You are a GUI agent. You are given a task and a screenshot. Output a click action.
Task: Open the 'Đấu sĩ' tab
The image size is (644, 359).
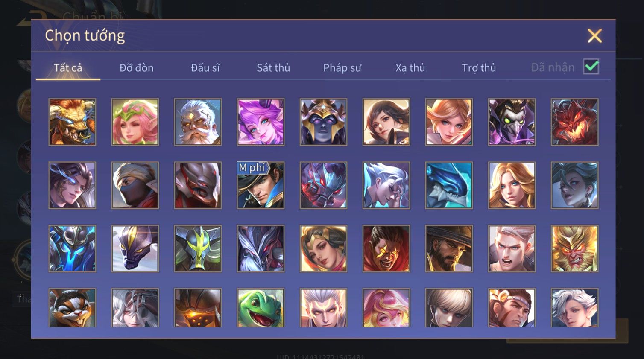pyautogui.click(x=205, y=68)
